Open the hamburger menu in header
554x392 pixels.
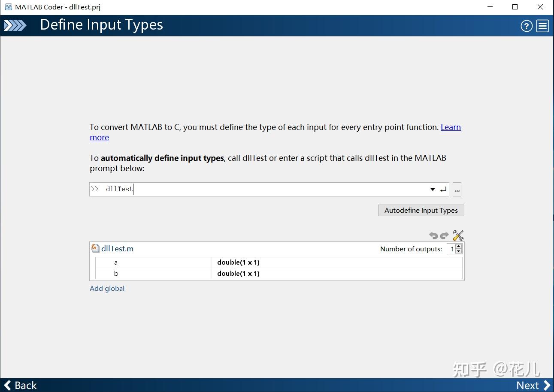542,26
